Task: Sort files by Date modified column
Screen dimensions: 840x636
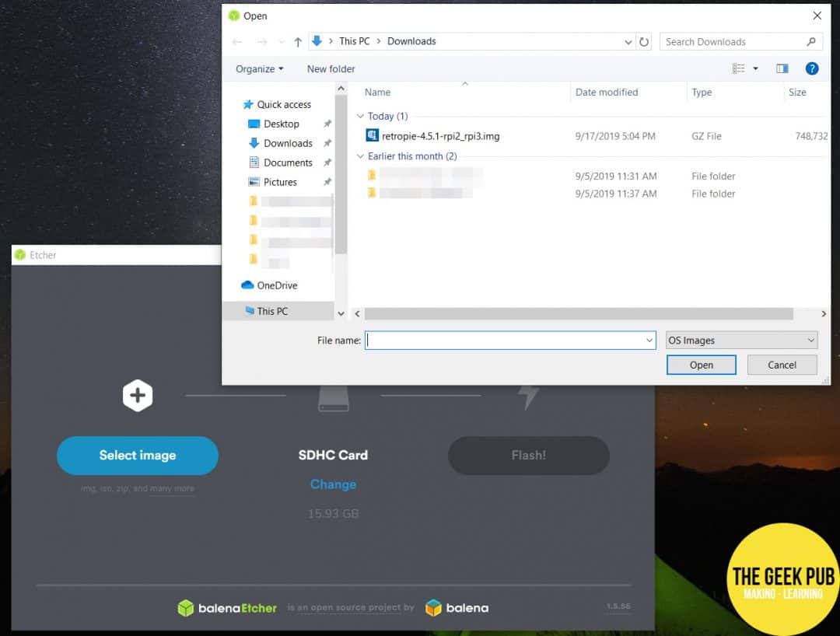Action: coord(607,93)
